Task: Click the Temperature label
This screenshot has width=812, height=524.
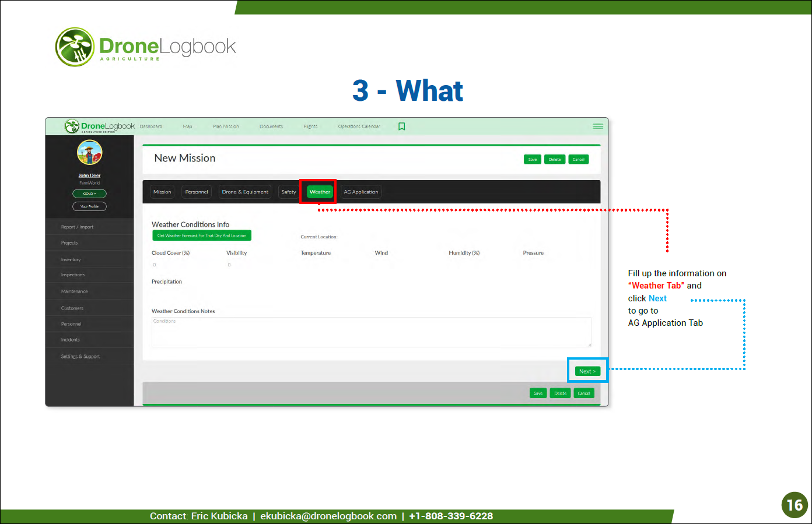Action: [x=316, y=253]
